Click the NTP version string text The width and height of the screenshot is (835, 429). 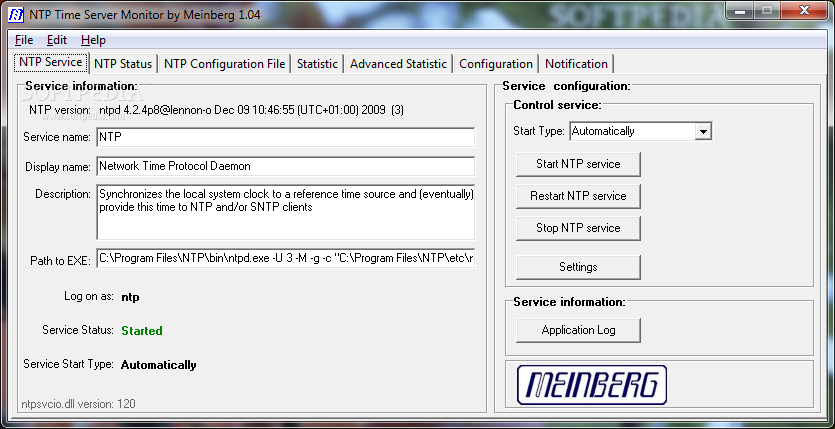[251, 110]
